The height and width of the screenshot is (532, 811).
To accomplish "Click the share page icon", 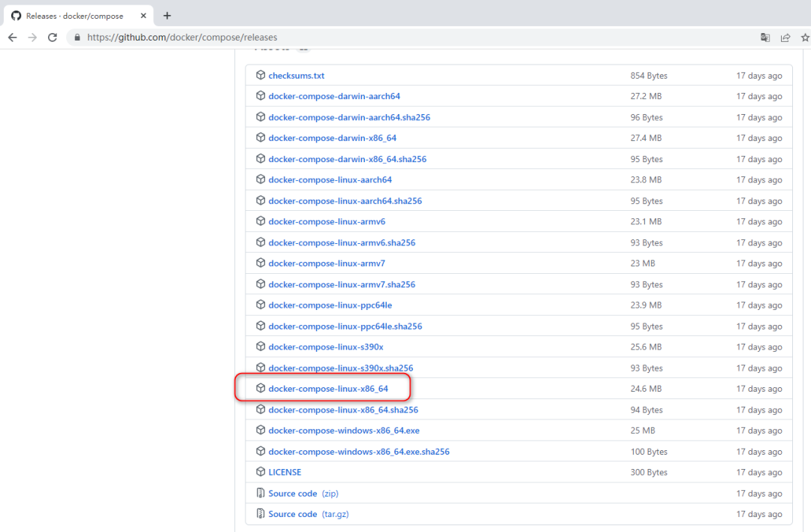I will click(x=785, y=37).
